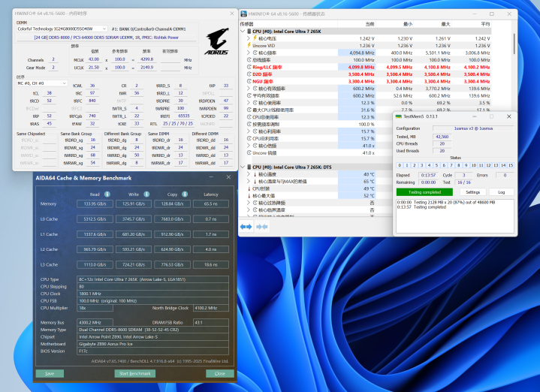Click Start Benchmark in AIDA64
Viewport: 540px width, 392px height.
(x=134, y=373)
